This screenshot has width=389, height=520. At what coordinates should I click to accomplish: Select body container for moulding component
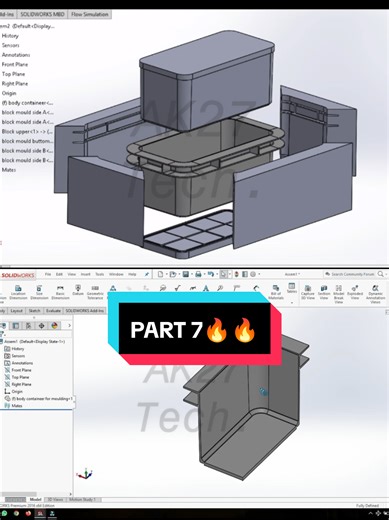(39, 398)
